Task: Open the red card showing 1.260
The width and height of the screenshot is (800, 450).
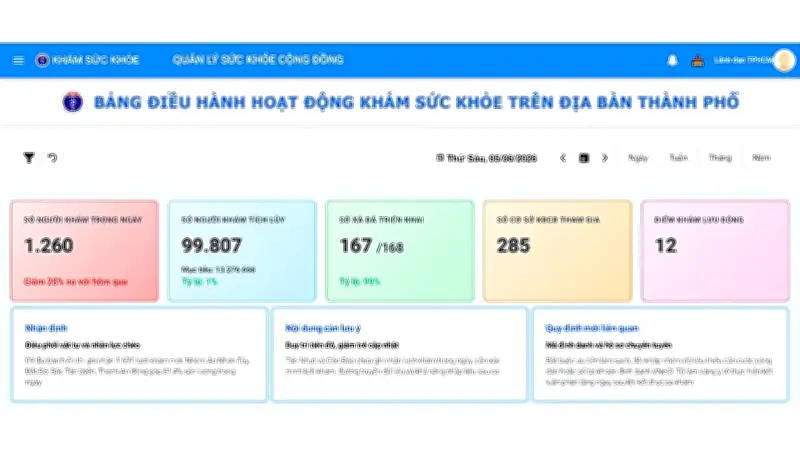Action: point(84,251)
